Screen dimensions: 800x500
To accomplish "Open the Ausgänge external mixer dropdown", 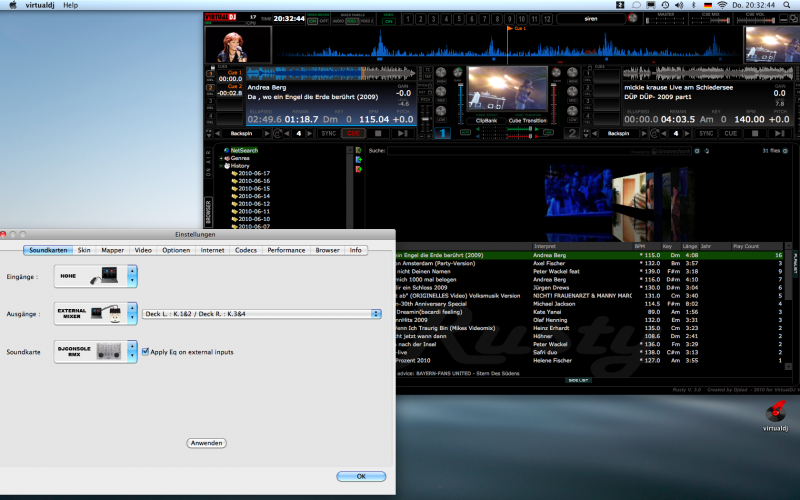I will coord(132,314).
